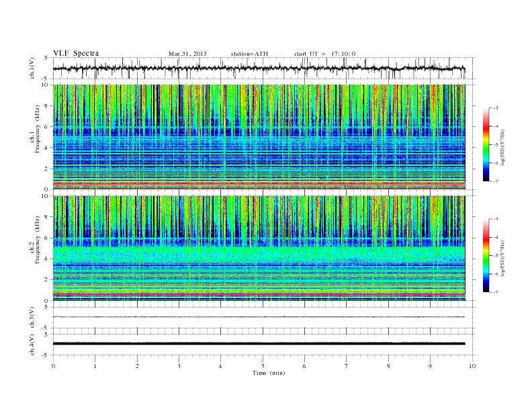Click the ch.1 PSD color scale bar

(x=486, y=144)
